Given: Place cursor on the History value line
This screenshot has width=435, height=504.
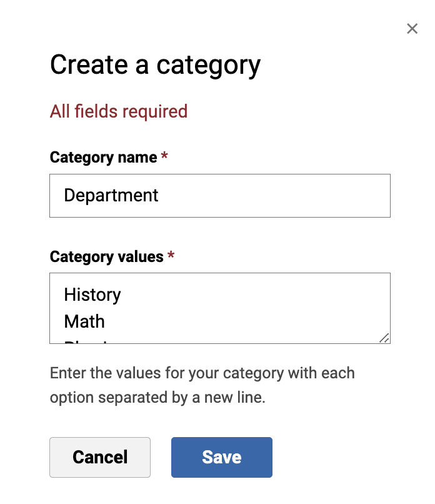Looking at the screenshot, I should pyautogui.click(x=92, y=295).
